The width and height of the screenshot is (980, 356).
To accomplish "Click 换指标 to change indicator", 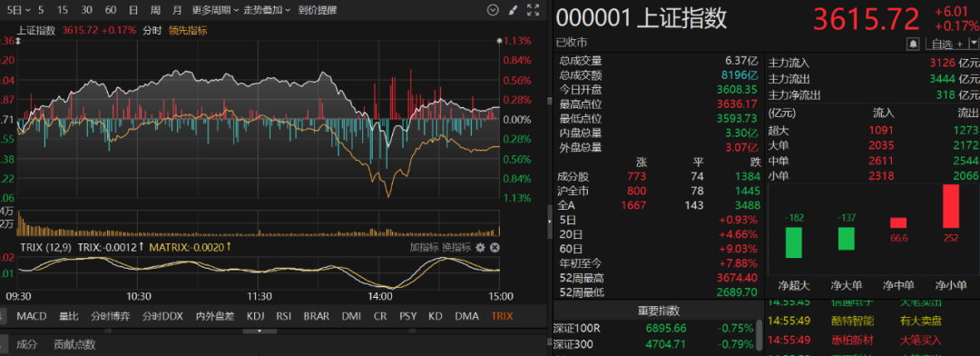I will [x=456, y=247].
